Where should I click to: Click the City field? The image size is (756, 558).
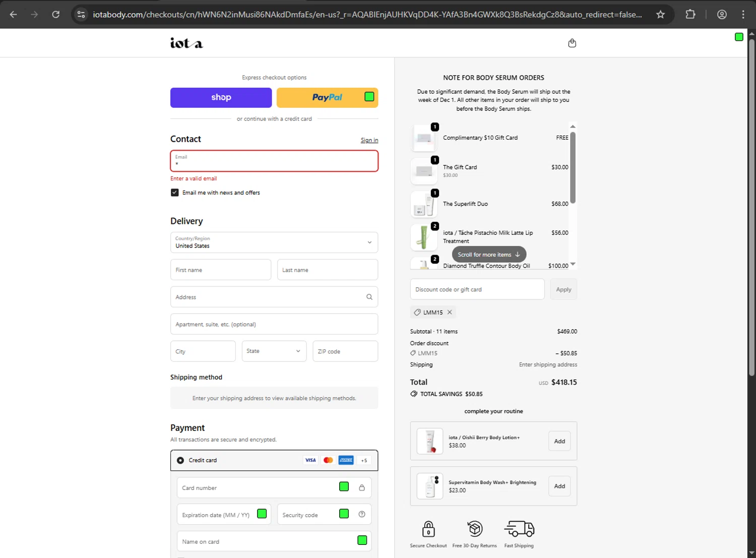coord(203,351)
